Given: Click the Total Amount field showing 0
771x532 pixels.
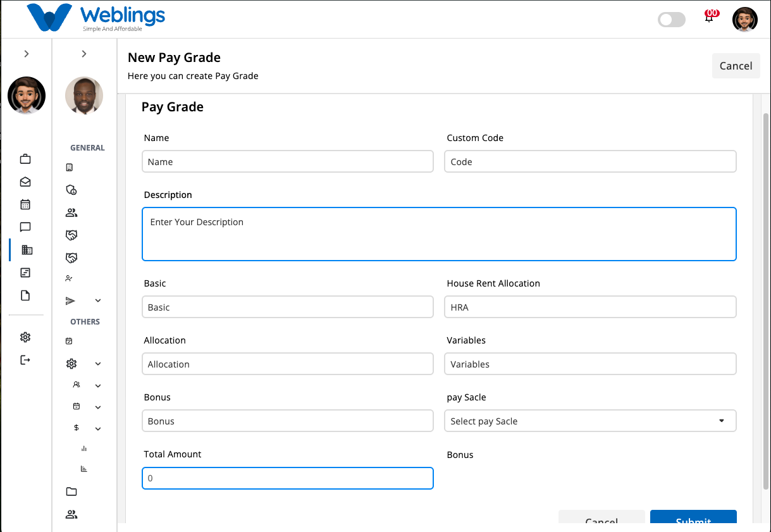Looking at the screenshot, I should 288,478.
